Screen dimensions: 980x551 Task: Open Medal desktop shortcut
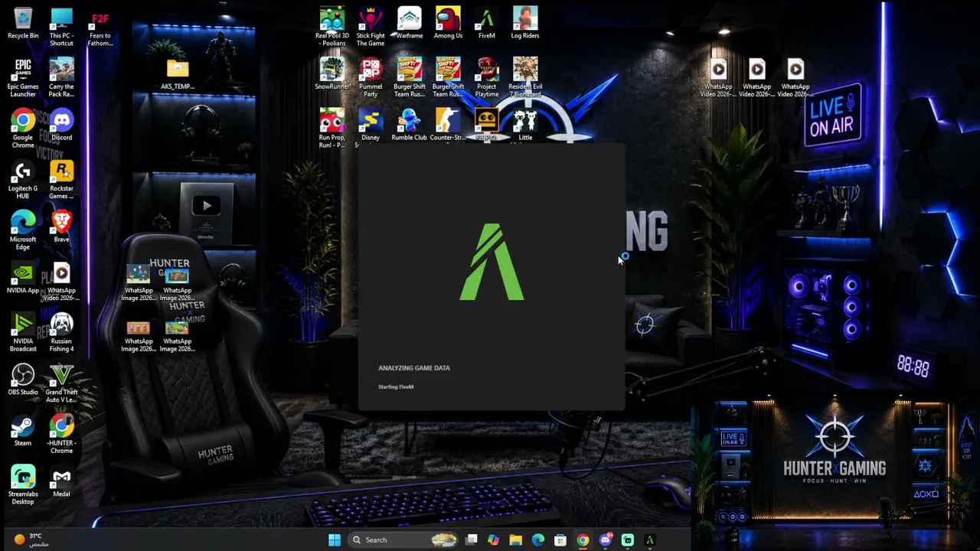pyautogui.click(x=61, y=481)
